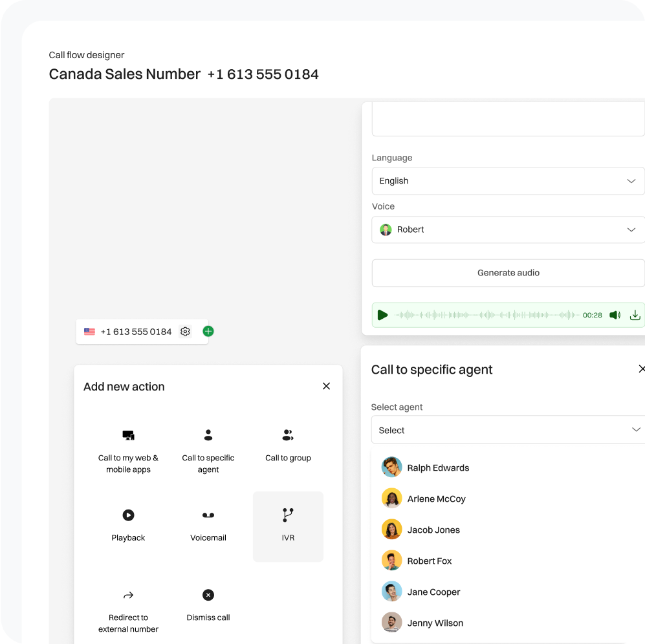The image size is (645, 644).
Task: Select the Dismiss call action
Action: [x=208, y=605]
